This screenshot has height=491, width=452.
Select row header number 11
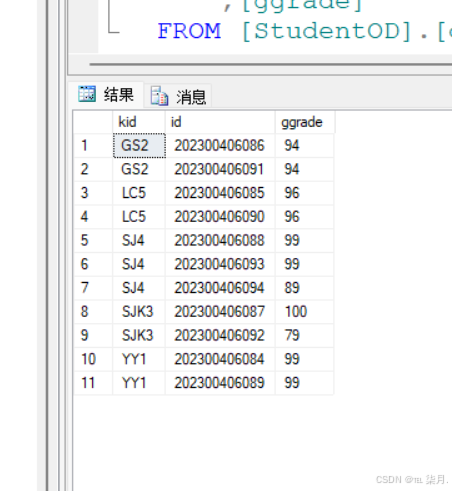point(93,383)
